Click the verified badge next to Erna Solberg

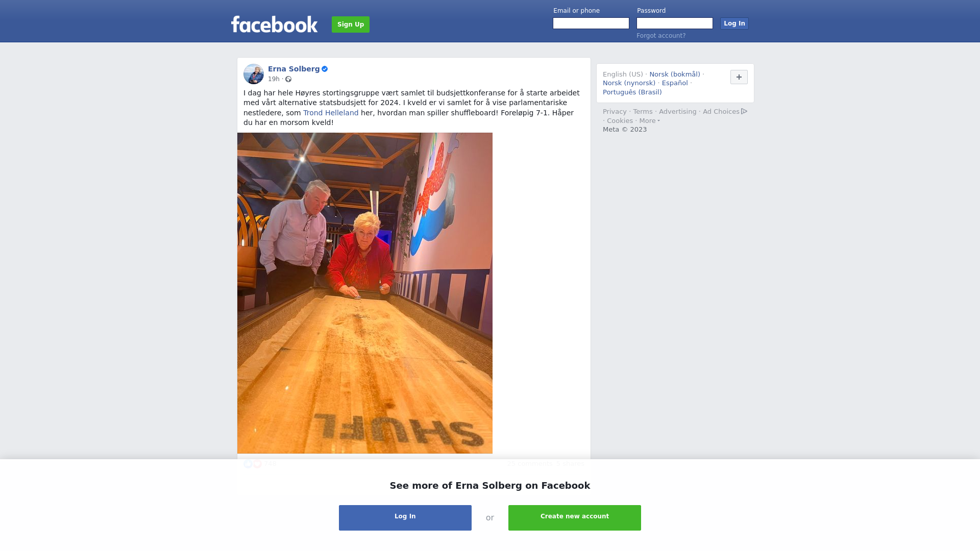tap(325, 69)
